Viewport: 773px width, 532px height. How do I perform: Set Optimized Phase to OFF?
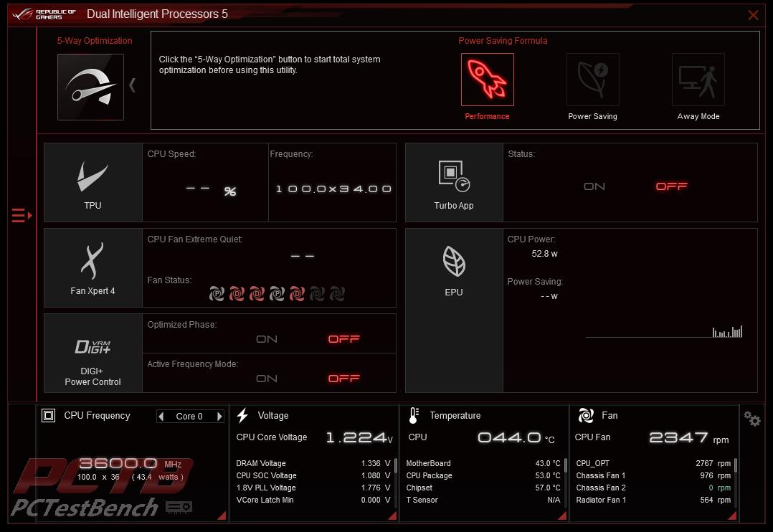[x=344, y=339]
